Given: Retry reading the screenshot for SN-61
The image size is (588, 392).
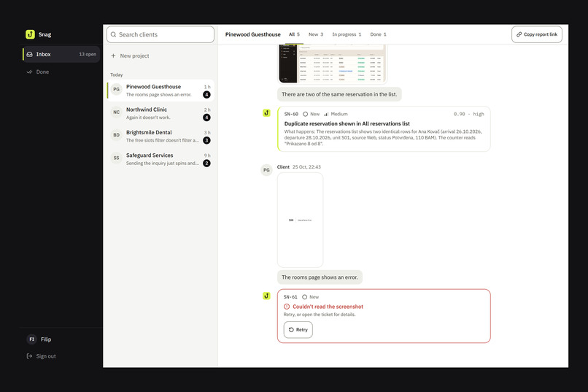Looking at the screenshot, I should coord(298,330).
